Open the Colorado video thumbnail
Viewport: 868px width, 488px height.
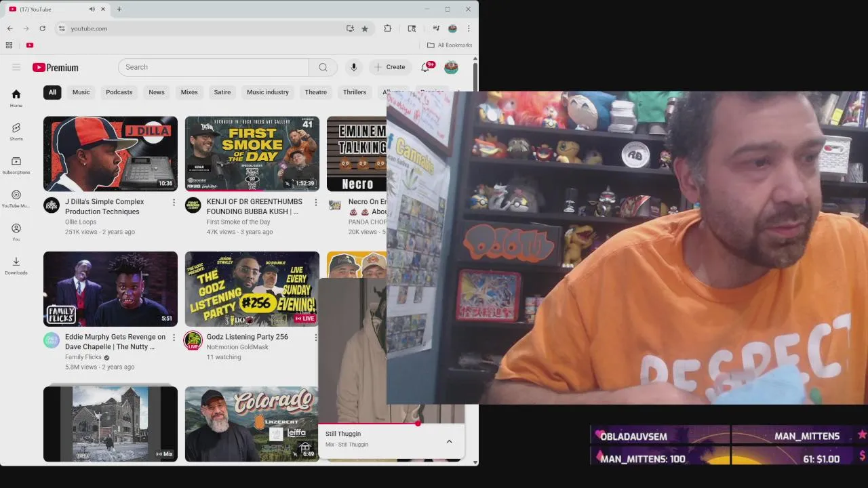252,424
